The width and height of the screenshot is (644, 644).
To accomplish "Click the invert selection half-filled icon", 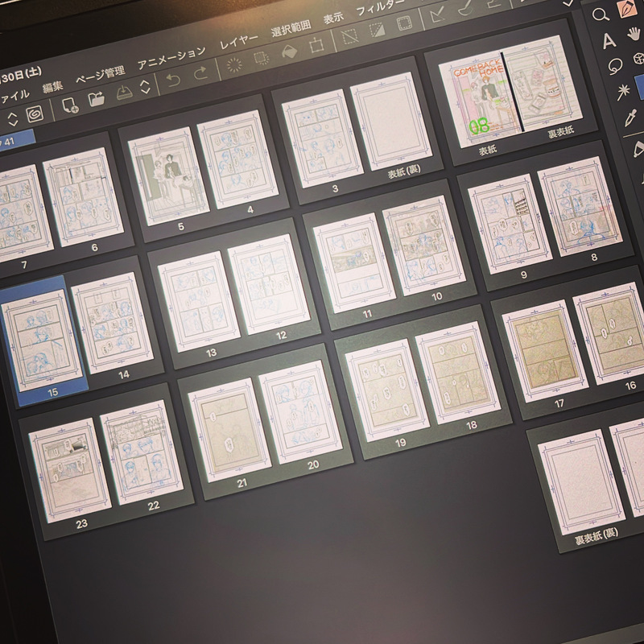I will (x=377, y=30).
